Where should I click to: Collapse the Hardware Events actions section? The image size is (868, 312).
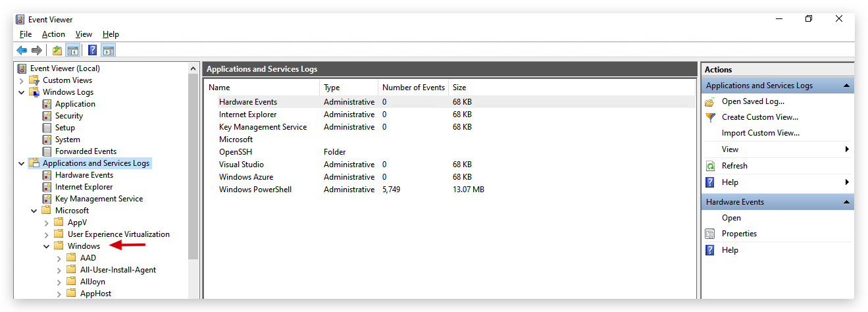846,202
